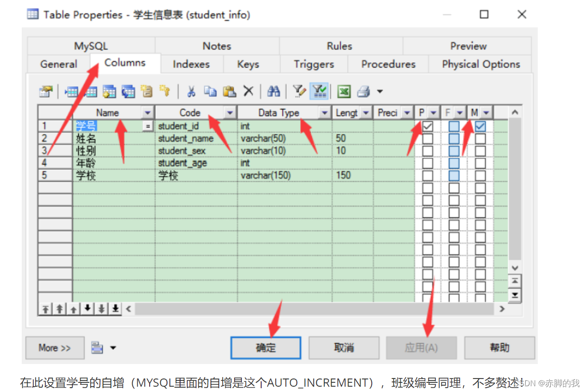Click the 取消 button
Image resolution: width=587 pixels, height=392 pixels.
coord(344,348)
